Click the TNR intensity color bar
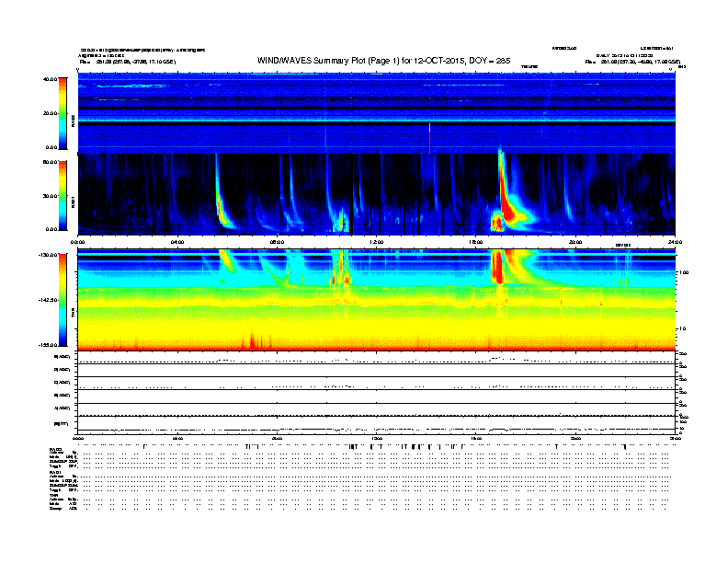Image resolution: width=728 pixels, height=563 pixels. tap(63, 300)
